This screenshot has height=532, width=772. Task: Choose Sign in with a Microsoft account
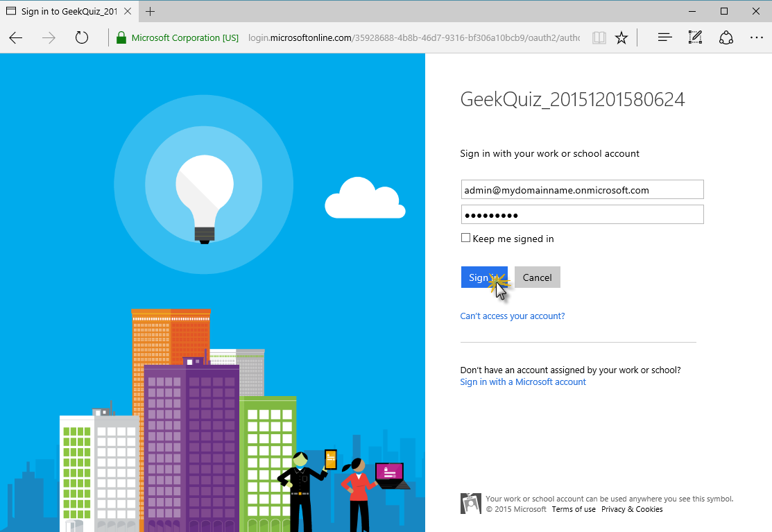click(x=523, y=382)
